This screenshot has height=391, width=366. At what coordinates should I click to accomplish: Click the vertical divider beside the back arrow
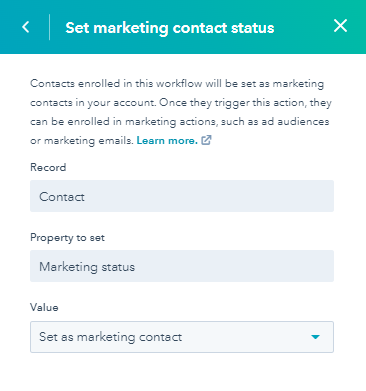pyautogui.click(x=50, y=27)
